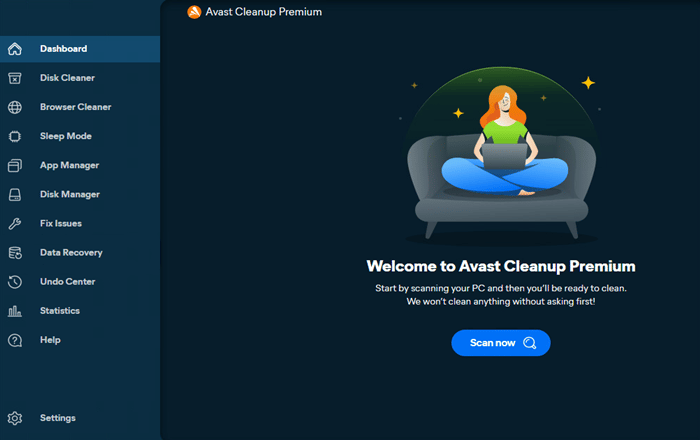Select the Undo Center label
This screenshot has width=700, height=440.
[x=67, y=282]
